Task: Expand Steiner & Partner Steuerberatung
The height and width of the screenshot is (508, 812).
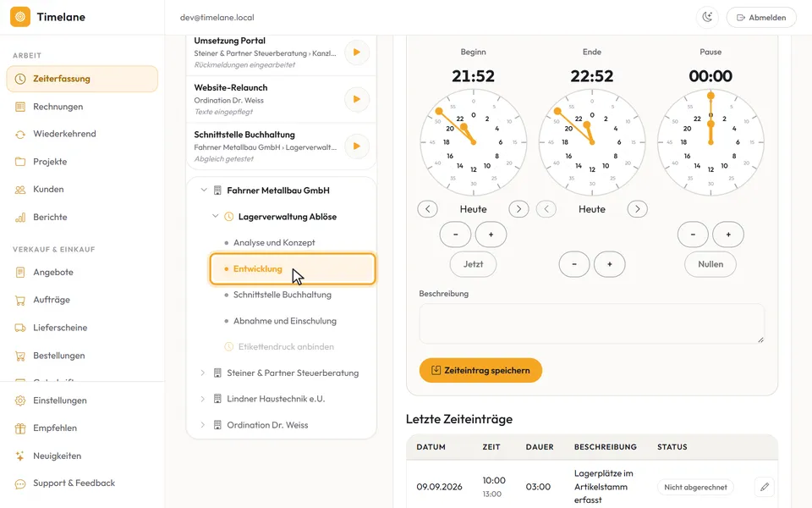Action: 203,373
